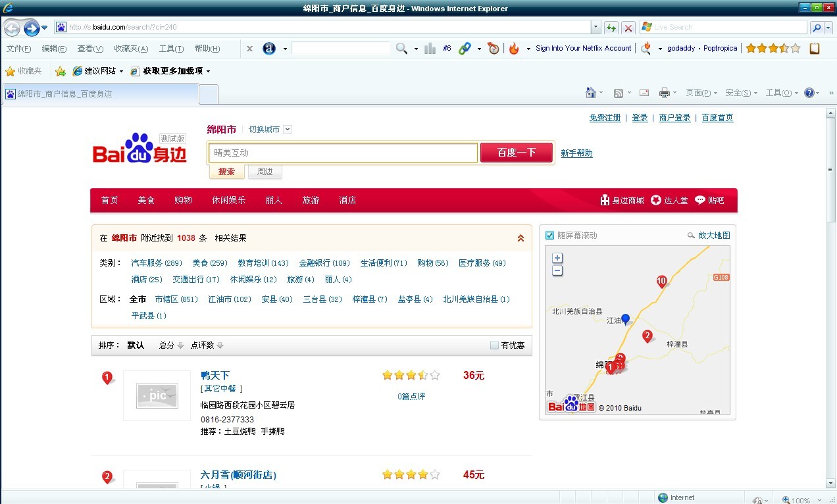Click the Refresh page icon
Screen dimensions: 837x504
point(612,28)
